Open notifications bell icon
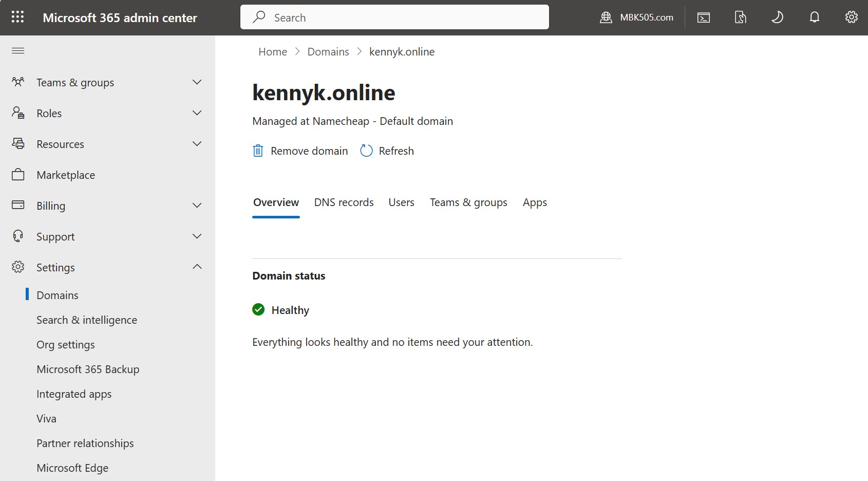 pos(815,17)
